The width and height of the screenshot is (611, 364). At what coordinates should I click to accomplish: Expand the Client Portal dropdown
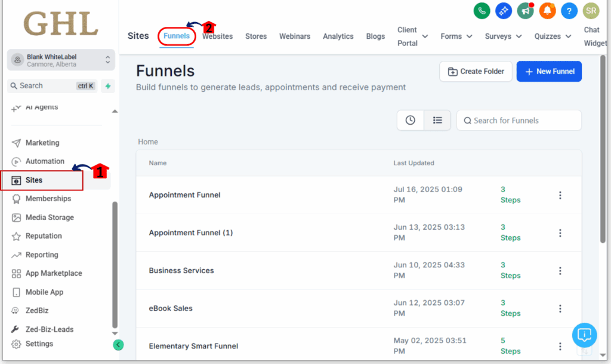(412, 36)
